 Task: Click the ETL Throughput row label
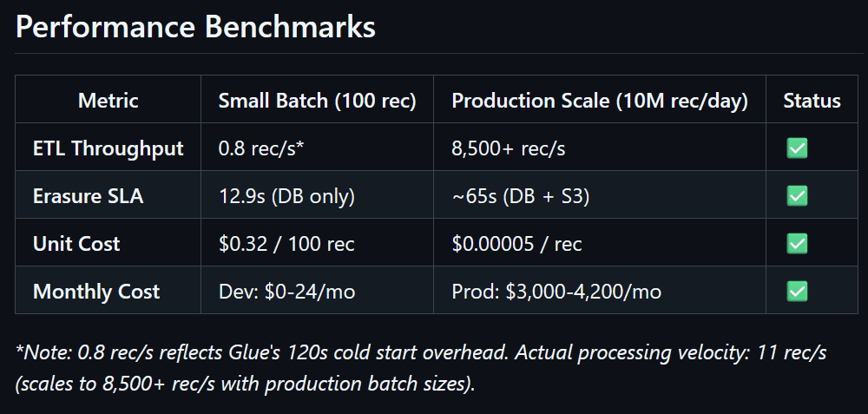[108, 148]
